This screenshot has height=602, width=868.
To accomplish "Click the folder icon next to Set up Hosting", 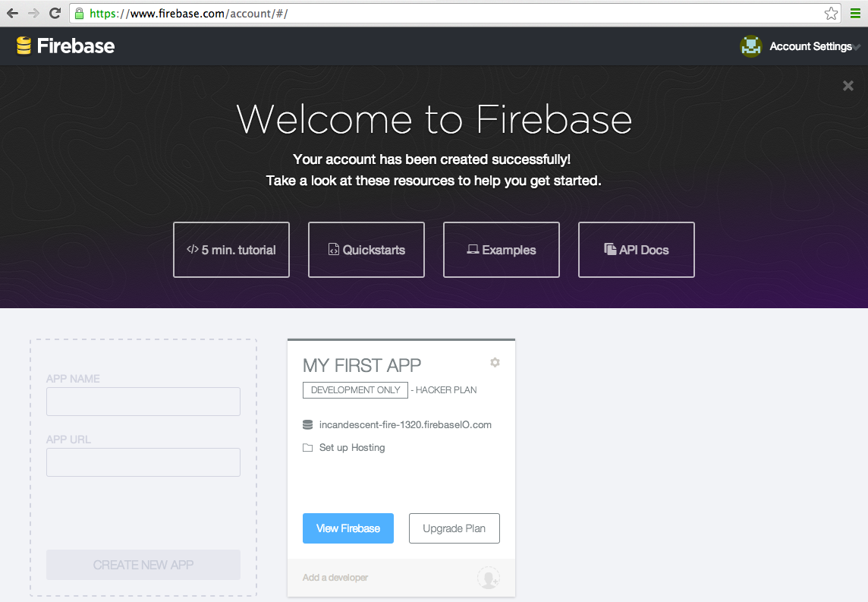I will click(x=308, y=447).
